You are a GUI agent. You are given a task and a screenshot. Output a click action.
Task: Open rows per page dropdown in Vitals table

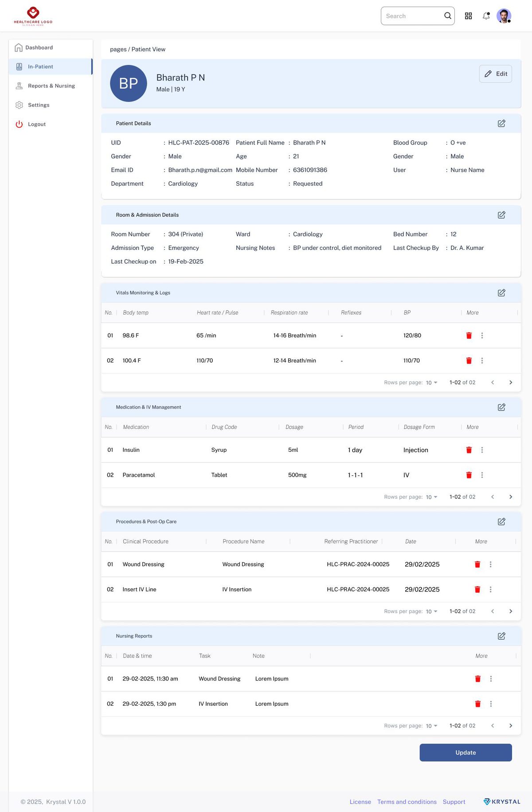(x=431, y=383)
